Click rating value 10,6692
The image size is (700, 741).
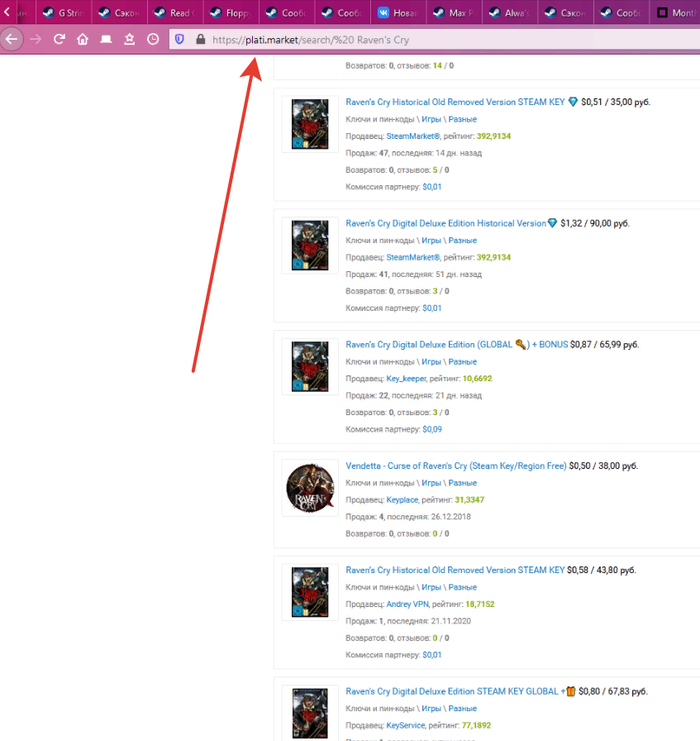pyautogui.click(x=477, y=379)
